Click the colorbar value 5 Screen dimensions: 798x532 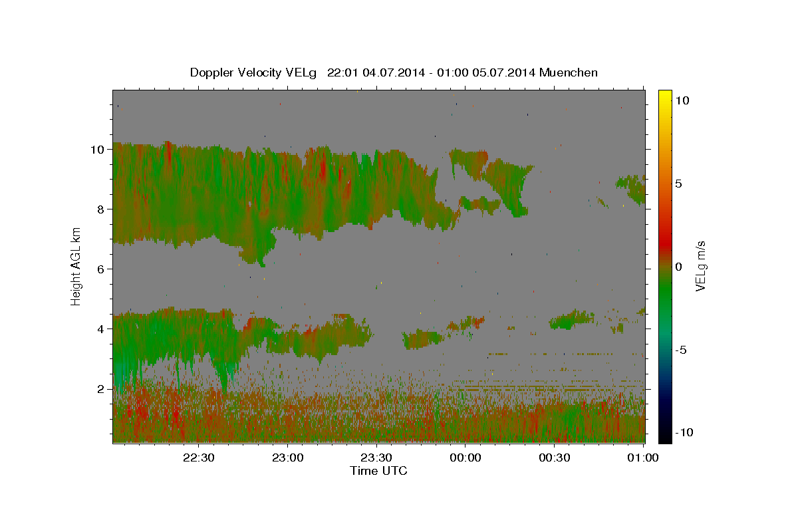680,184
